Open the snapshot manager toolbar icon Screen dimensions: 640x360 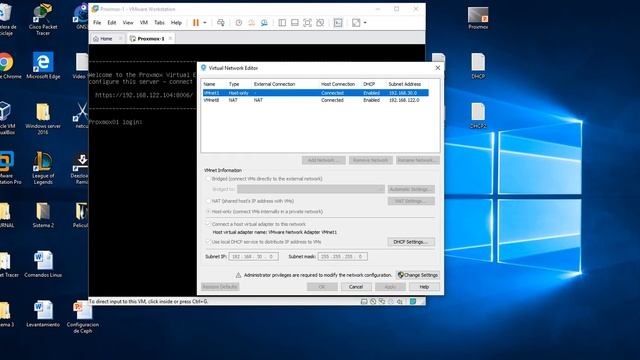(264, 23)
